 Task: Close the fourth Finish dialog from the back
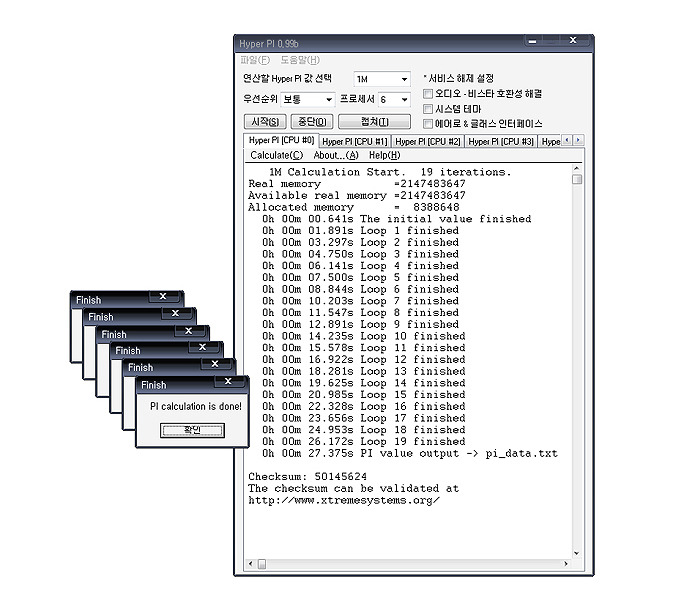202,347
